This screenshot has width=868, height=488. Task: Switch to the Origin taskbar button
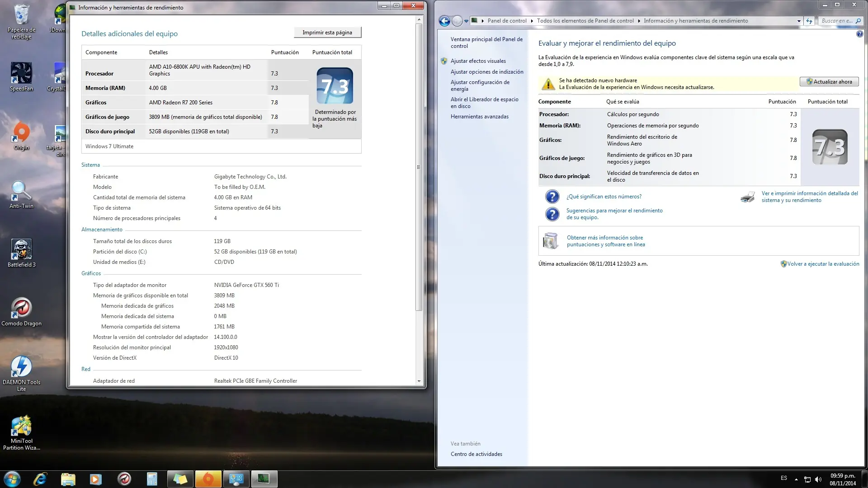pyautogui.click(x=208, y=479)
